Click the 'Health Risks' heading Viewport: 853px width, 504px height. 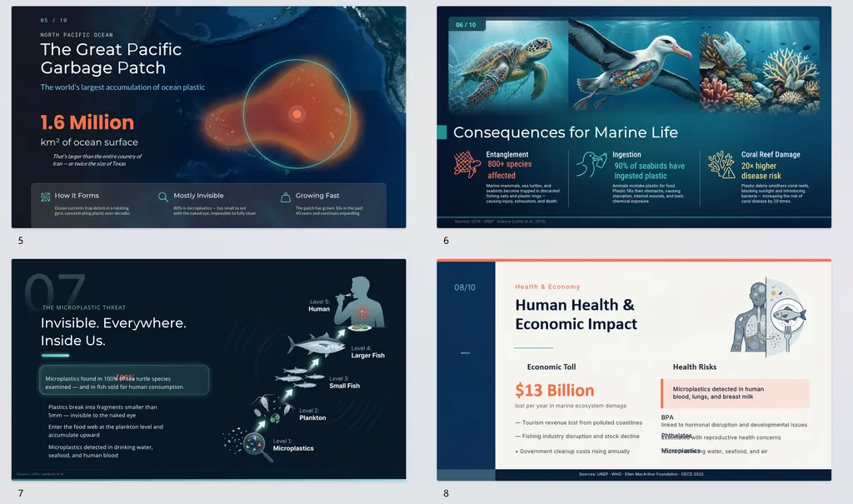tap(694, 367)
